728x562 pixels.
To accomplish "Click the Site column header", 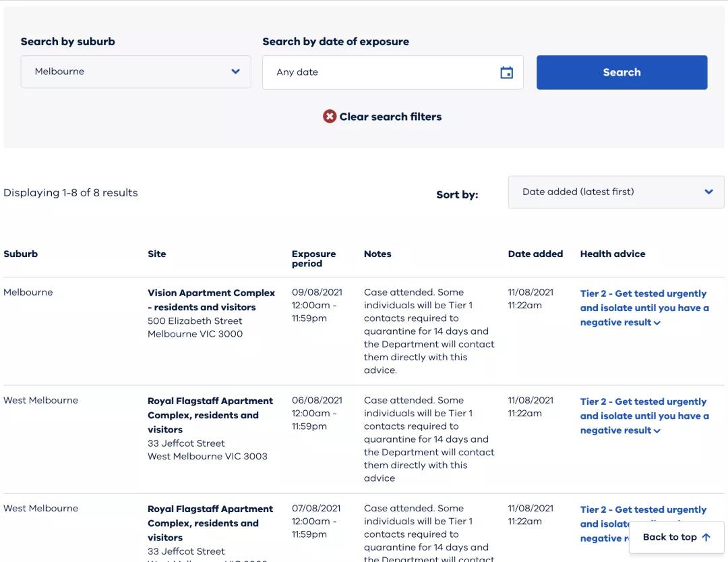I will click(x=156, y=254).
